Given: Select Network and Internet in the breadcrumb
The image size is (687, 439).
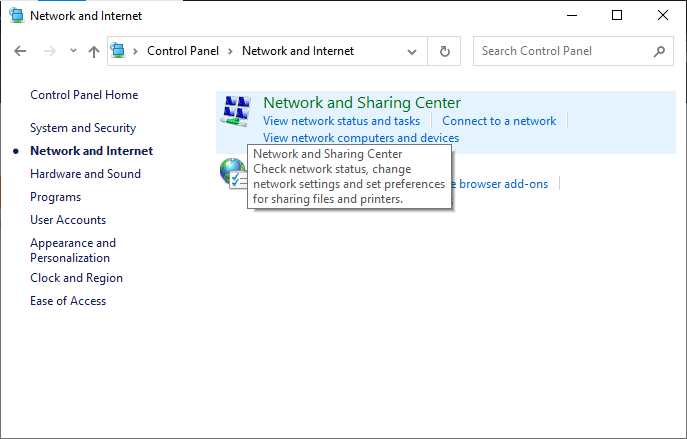Looking at the screenshot, I should point(298,51).
